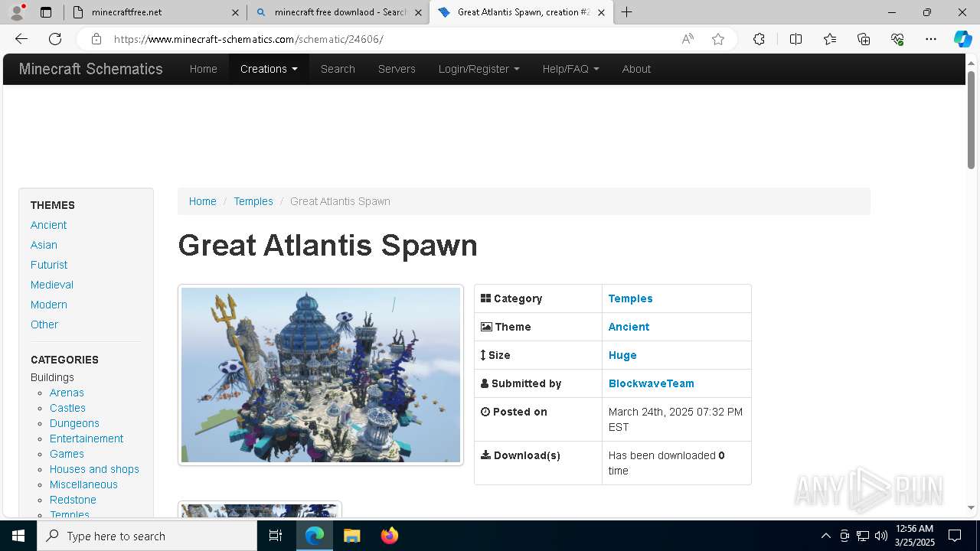The height and width of the screenshot is (551, 980).
Task: Open Browser essentials icon
Action: (x=897, y=39)
